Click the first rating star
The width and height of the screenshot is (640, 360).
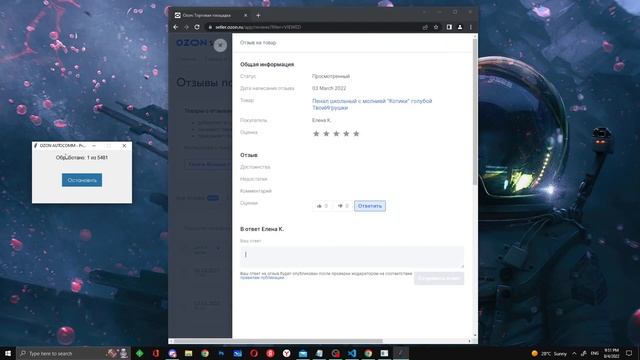(x=316, y=133)
